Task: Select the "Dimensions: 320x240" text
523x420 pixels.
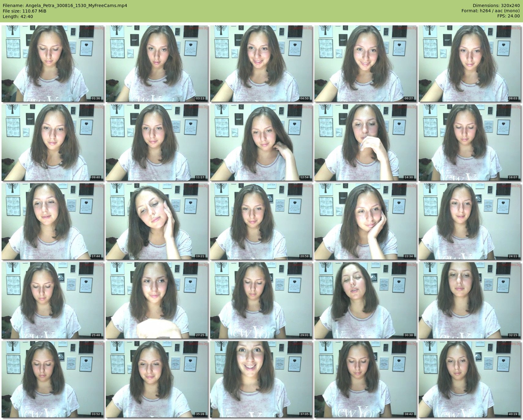Action: 496,6
